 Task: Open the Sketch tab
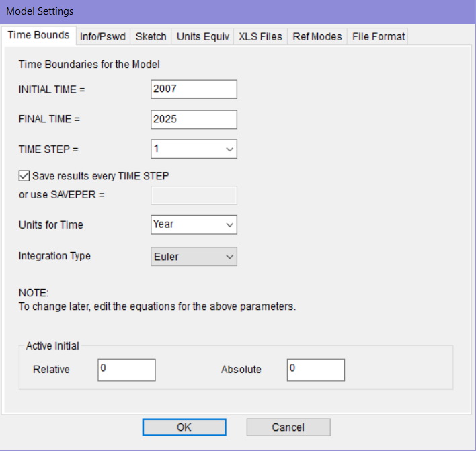[151, 36]
